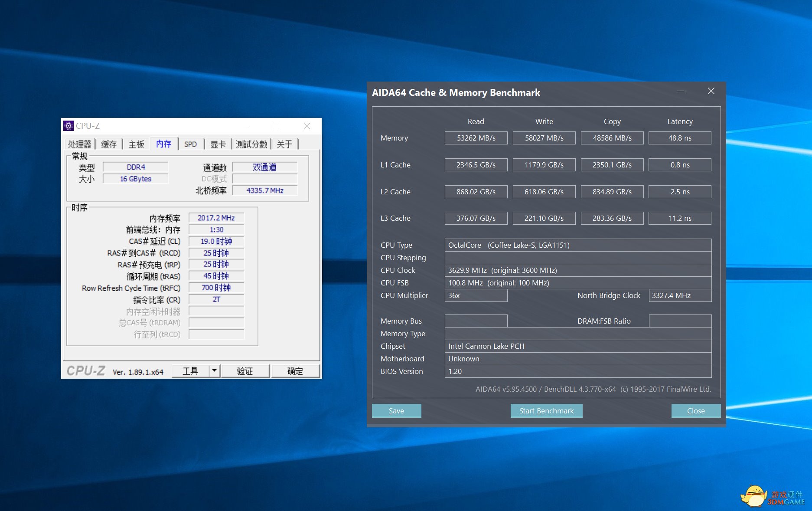Open the 測試分數 tab in CPU-Z
Viewport: 812px width, 511px height.
(x=251, y=144)
